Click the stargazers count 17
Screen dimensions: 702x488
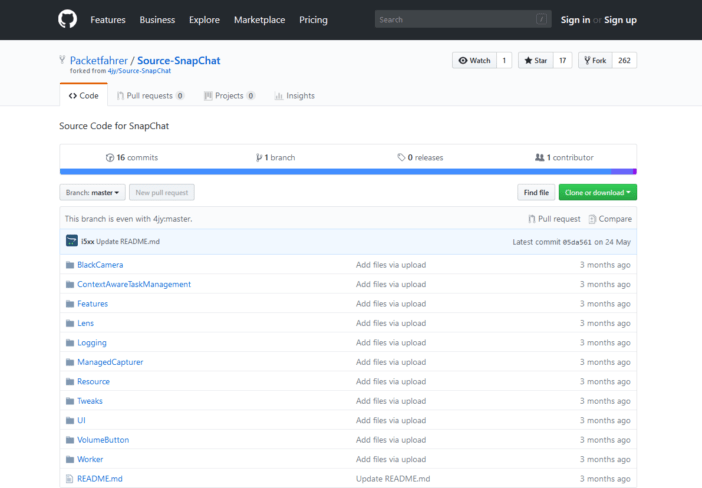click(563, 60)
